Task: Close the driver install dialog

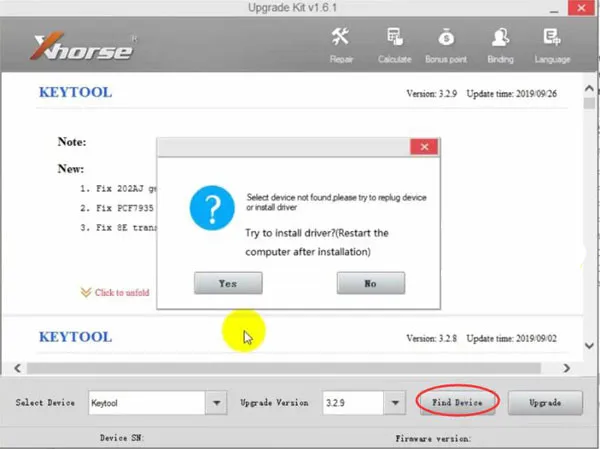Action: (424, 147)
